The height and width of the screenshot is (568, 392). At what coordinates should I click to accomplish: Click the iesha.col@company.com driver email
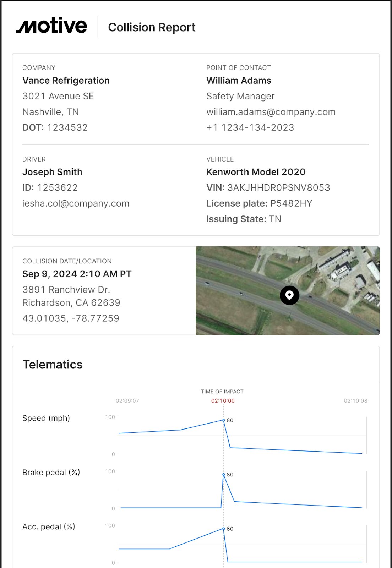[x=76, y=203]
